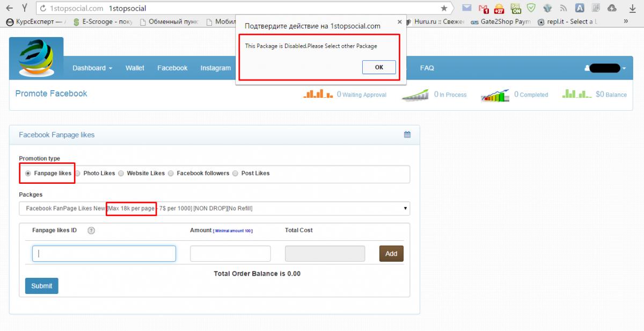Open the Обменный пункт bookmark
Image resolution: width=644 pixels, height=331 pixels.
pos(169,22)
